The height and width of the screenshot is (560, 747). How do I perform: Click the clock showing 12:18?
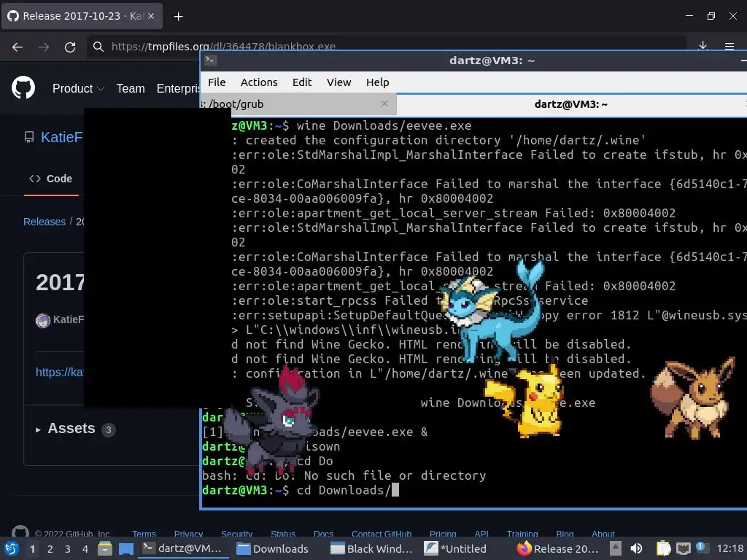coord(729,548)
